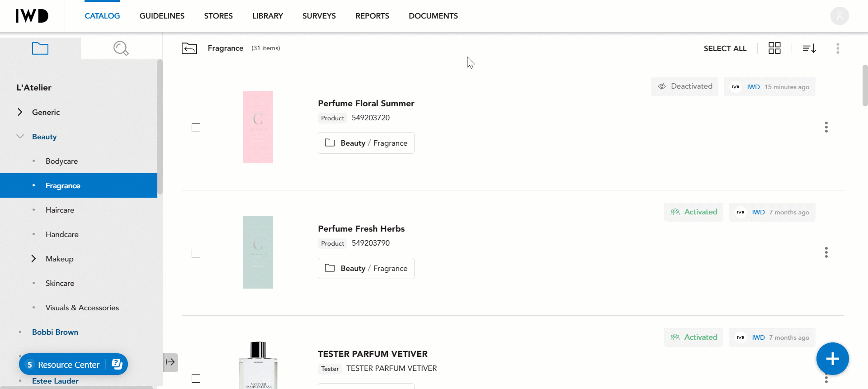Screen dimensions: 868x389
Task: Expand the Makeup subfolder
Action: pyautogui.click(x=33, y=259)
